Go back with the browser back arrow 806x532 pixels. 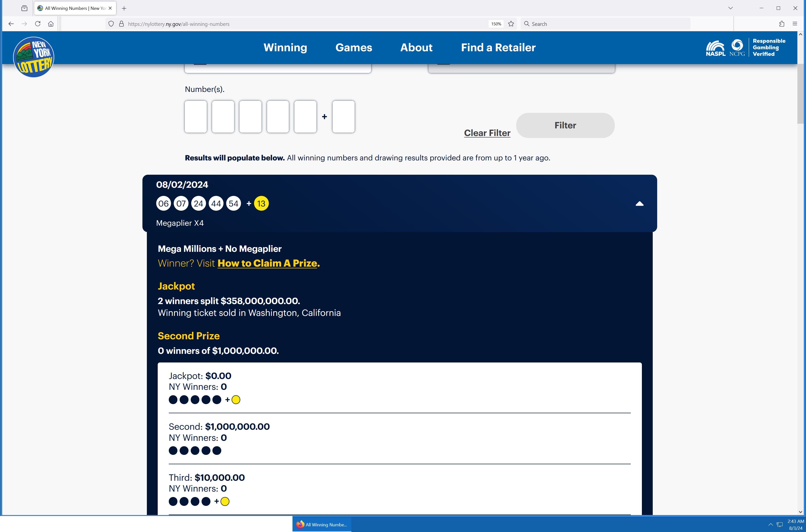(11, 24)
